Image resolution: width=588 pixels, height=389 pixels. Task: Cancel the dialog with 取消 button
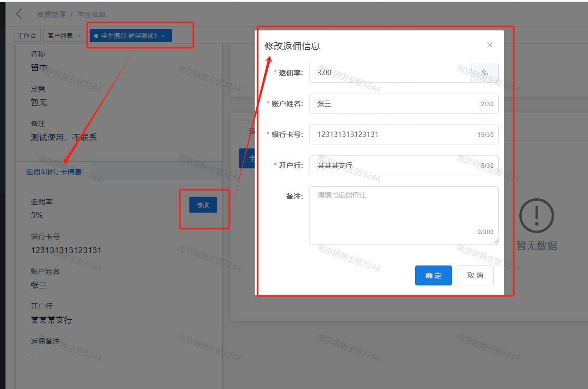[475, 275]
